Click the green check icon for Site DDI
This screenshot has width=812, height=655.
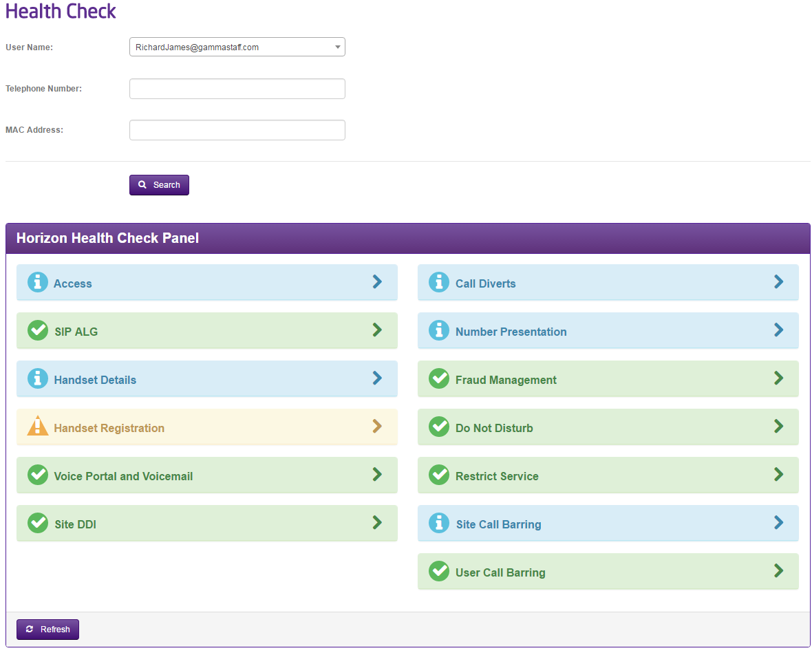(37, 523)
